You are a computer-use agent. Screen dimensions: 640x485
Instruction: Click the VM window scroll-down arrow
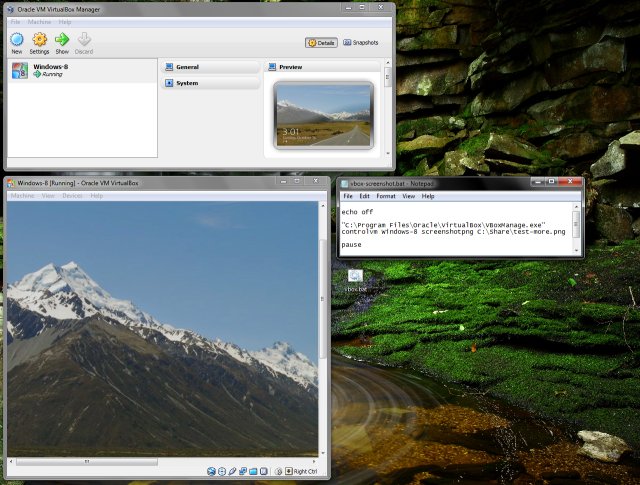pyautogui.click(x=323, y=453)
